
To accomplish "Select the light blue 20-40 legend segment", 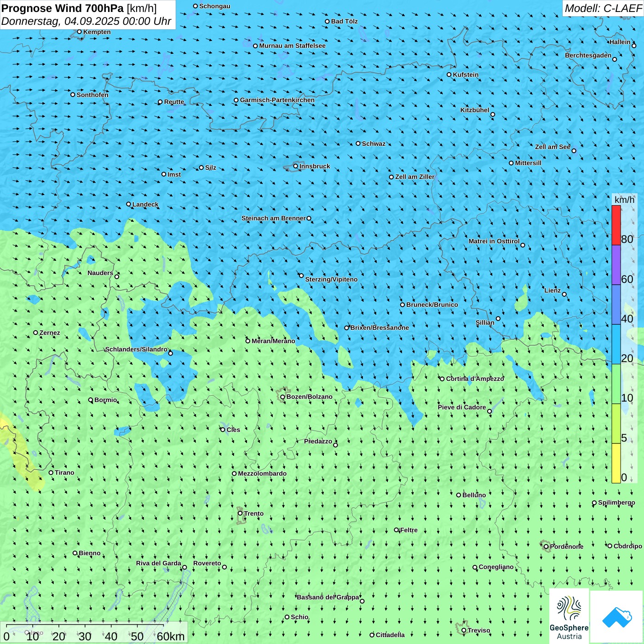I will [x=616, y=345].
